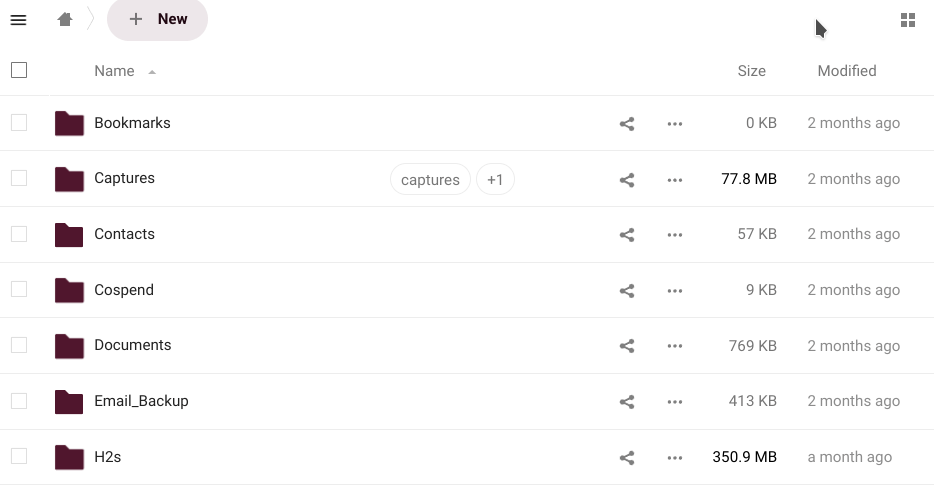The width and height of the screenshot is (935, 500).
Task: Share the H2s folder
Action: click(627, 458)
